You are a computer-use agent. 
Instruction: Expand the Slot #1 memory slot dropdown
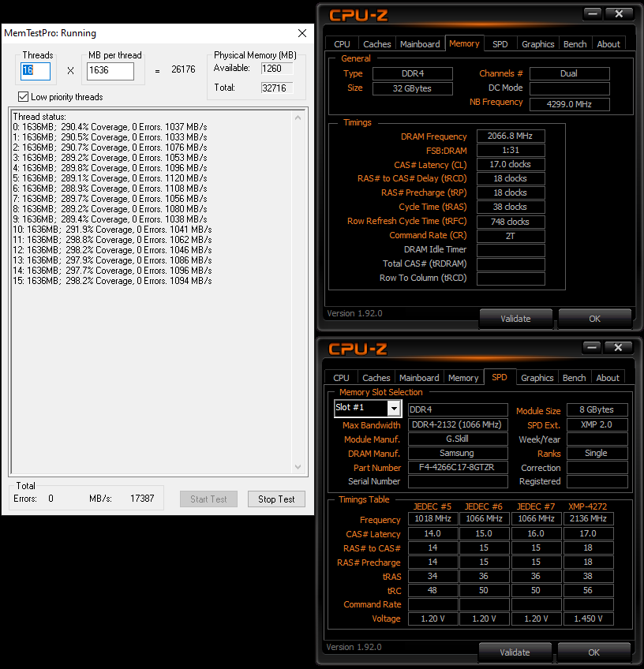pos(393,408)
